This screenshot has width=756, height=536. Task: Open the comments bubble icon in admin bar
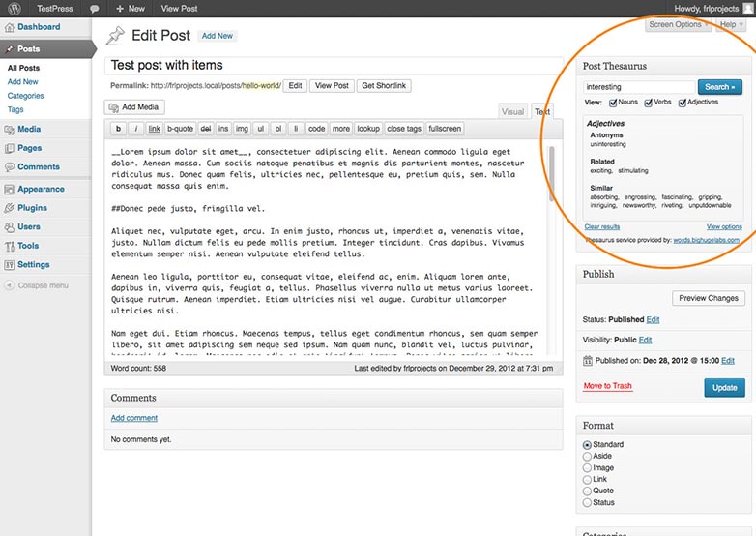click(95, 9)
